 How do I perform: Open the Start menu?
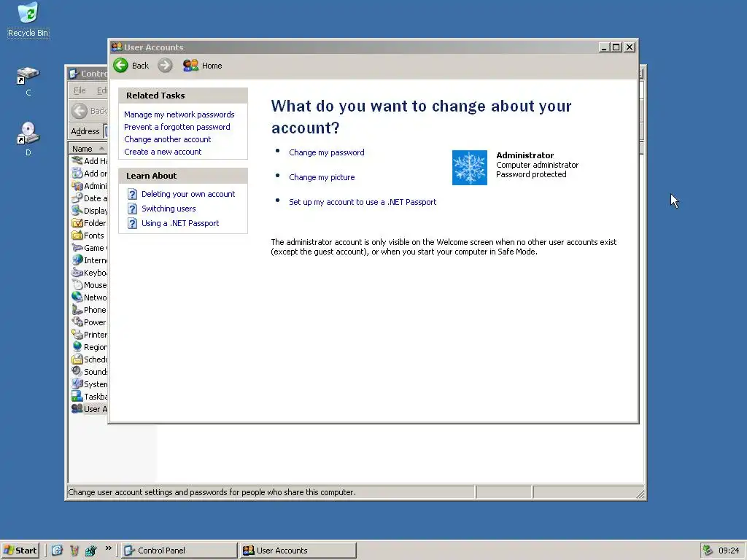20,551
